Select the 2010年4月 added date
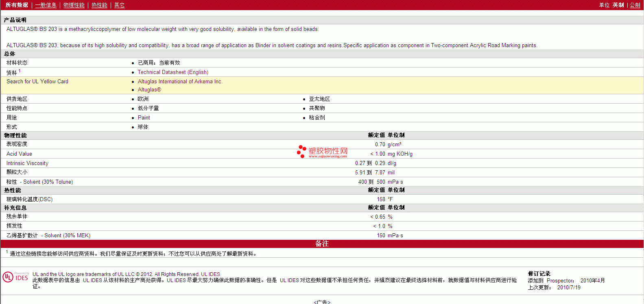This screenshot has height=304, width=644. pos(592,280)
